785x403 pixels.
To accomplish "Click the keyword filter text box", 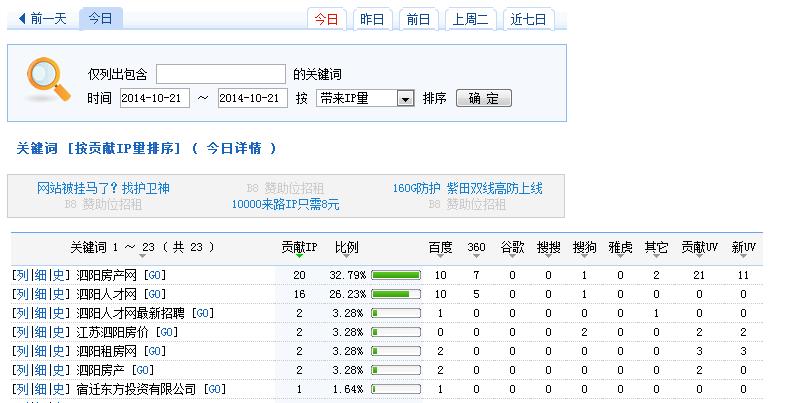I will click(x=220, y=74).
